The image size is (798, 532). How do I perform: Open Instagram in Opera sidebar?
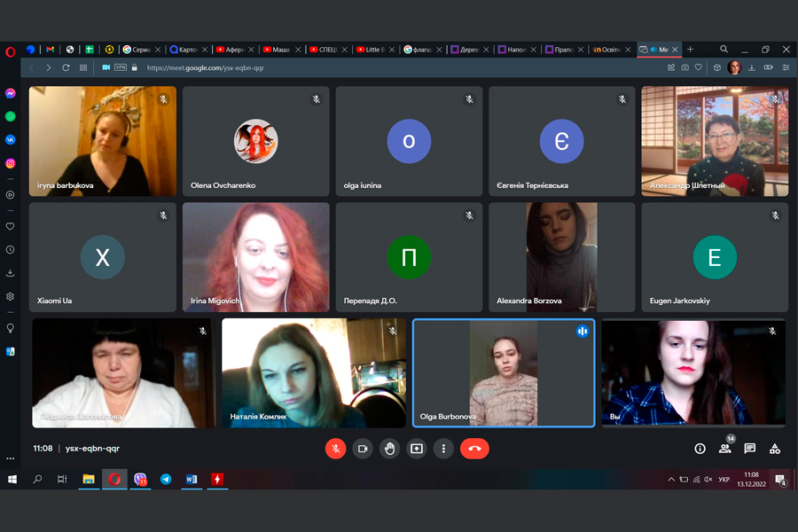tap(10, 163)
